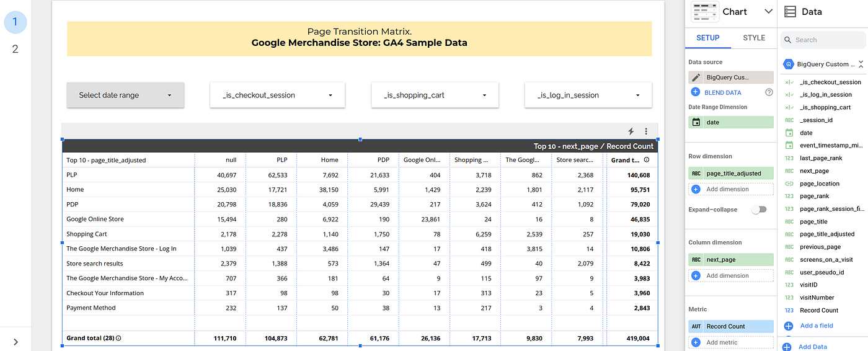The height and width of the screenshot is (351, 868).
Task: Click the BLEND DATA link
Action: click(723, 92)
